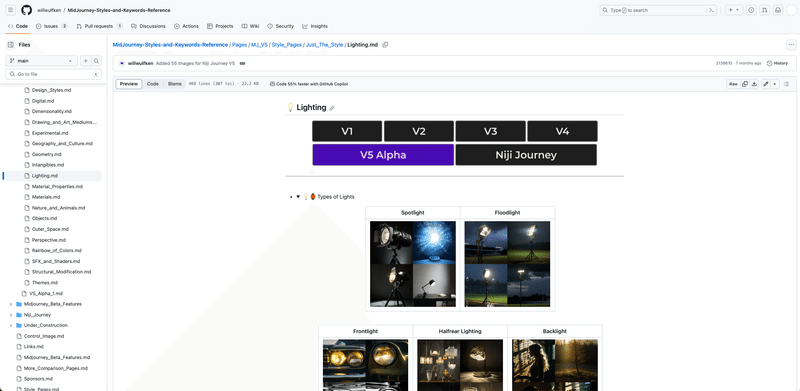Open the Wiki tab
The width and height of the screenshot is (800, 391).
click(x=251, y=26)
